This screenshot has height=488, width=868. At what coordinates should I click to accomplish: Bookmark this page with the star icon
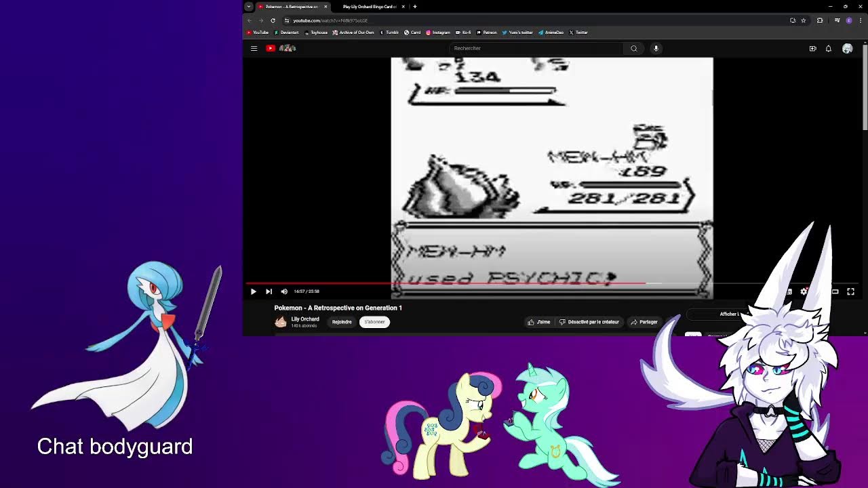(804, 20)
